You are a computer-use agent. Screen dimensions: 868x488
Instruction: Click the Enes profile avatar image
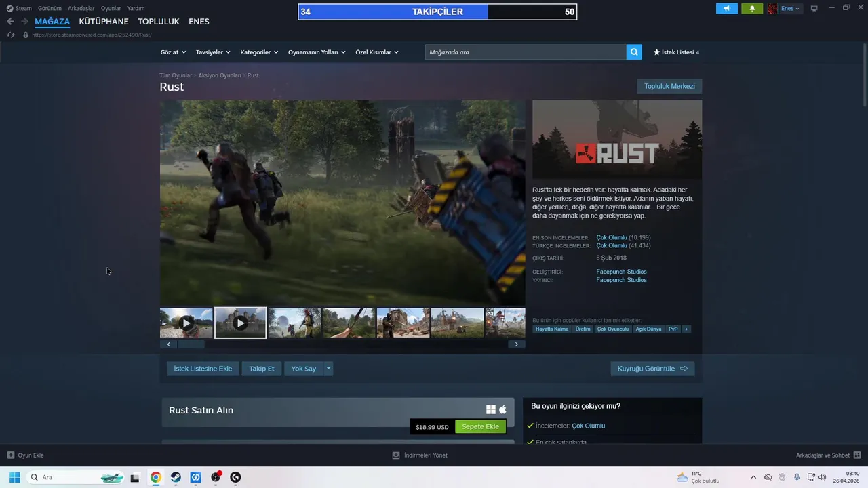click(x=772, y=9)
